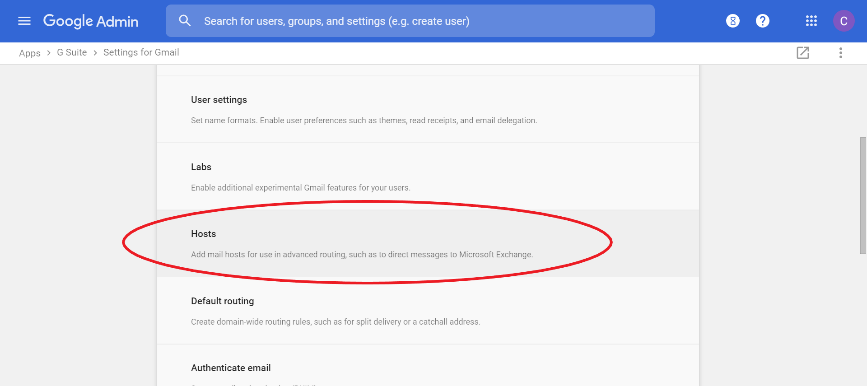Image resolution: width=867 pixels, height=386 pixels.
Task: Open the User settings section
Action: click(x=428, y=109)
